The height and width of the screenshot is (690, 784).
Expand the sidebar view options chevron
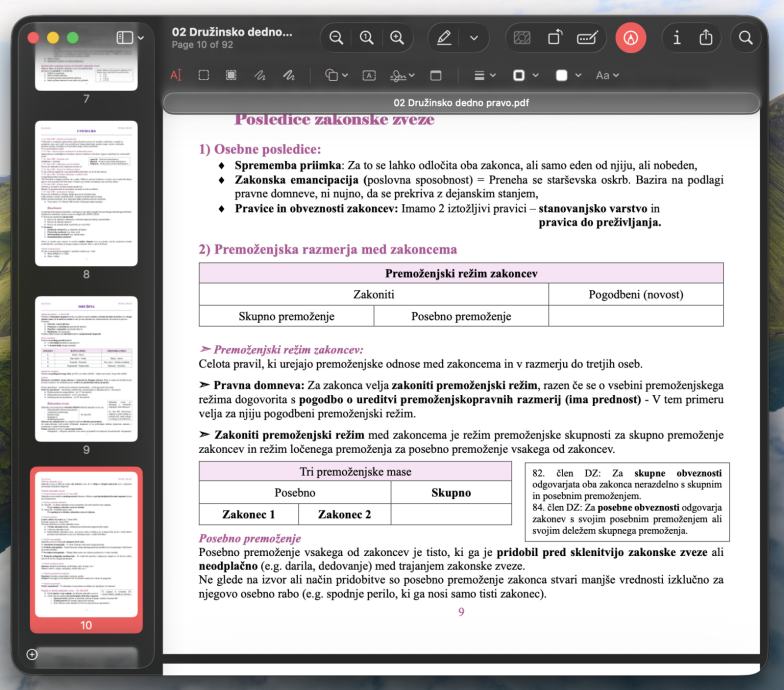point(141,38)
